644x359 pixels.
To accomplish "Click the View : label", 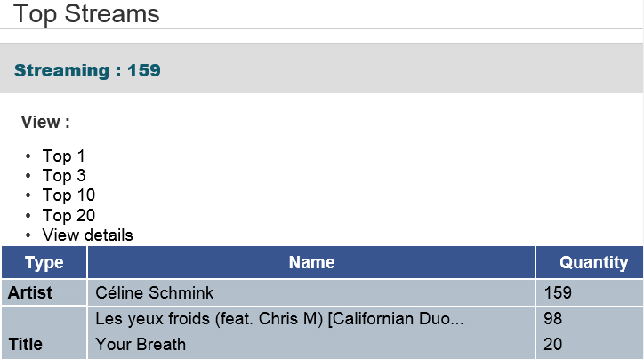I will click(45, 123).
